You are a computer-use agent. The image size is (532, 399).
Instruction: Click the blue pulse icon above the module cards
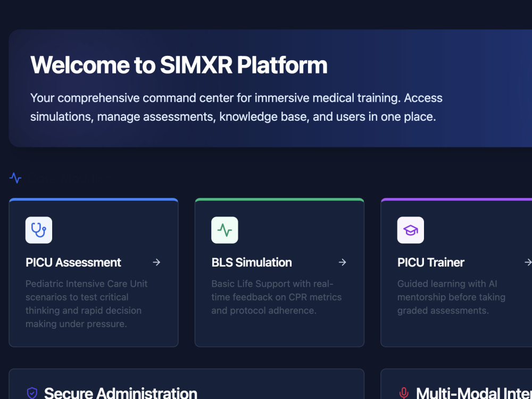(x=15, y=178)
